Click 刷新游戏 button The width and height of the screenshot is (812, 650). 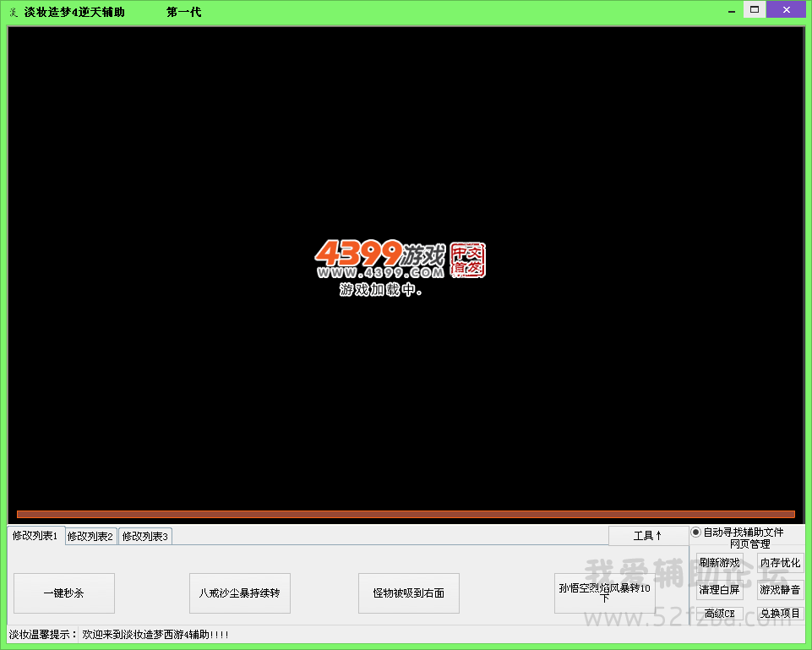tap(719, 562)
